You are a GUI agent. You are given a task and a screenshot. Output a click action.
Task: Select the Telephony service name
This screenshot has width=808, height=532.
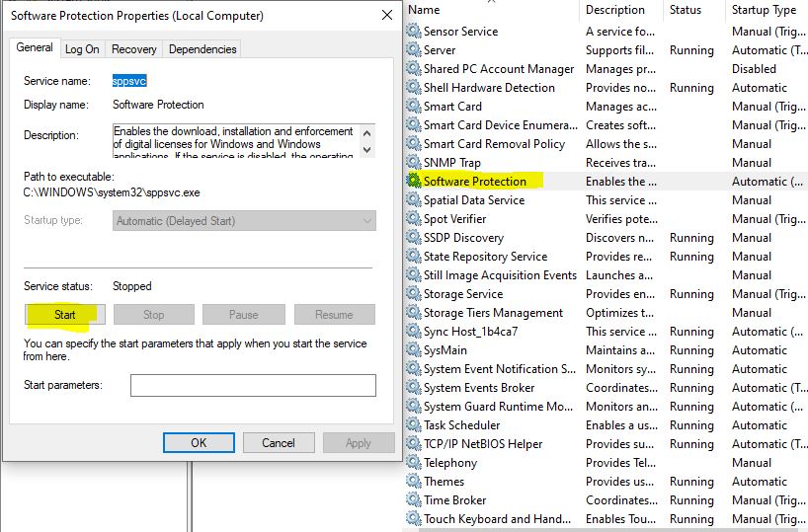(450, 463)
